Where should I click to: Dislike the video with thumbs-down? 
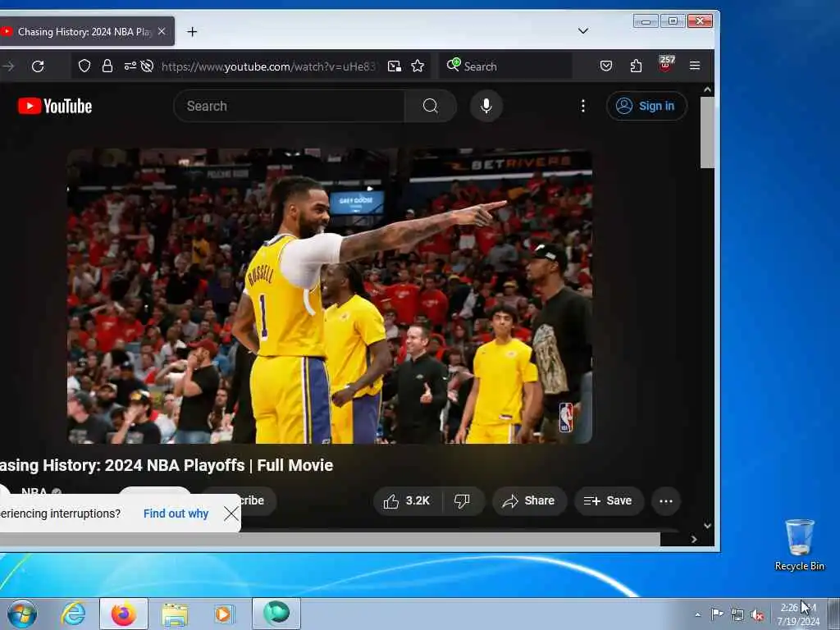pos(463,501)
